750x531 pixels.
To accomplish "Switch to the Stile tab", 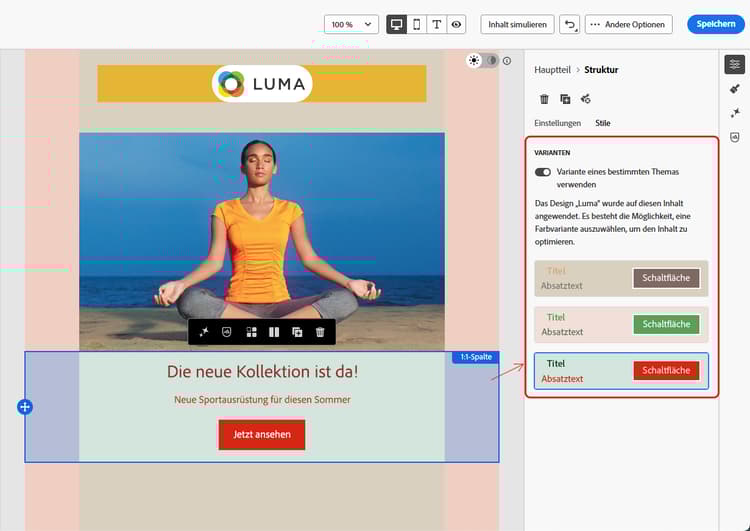I will pyautogui.click(x=603, y=123).
